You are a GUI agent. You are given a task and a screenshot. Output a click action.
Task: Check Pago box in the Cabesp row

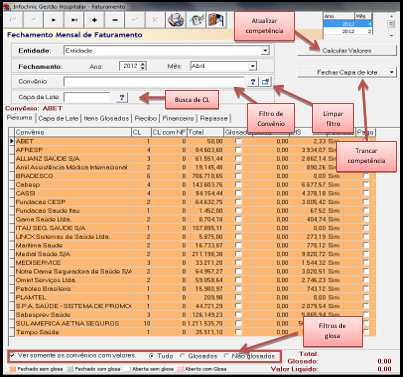point(366,185)
